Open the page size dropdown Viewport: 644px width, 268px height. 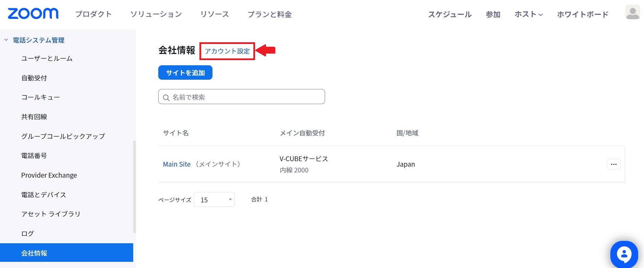(214, 200)
